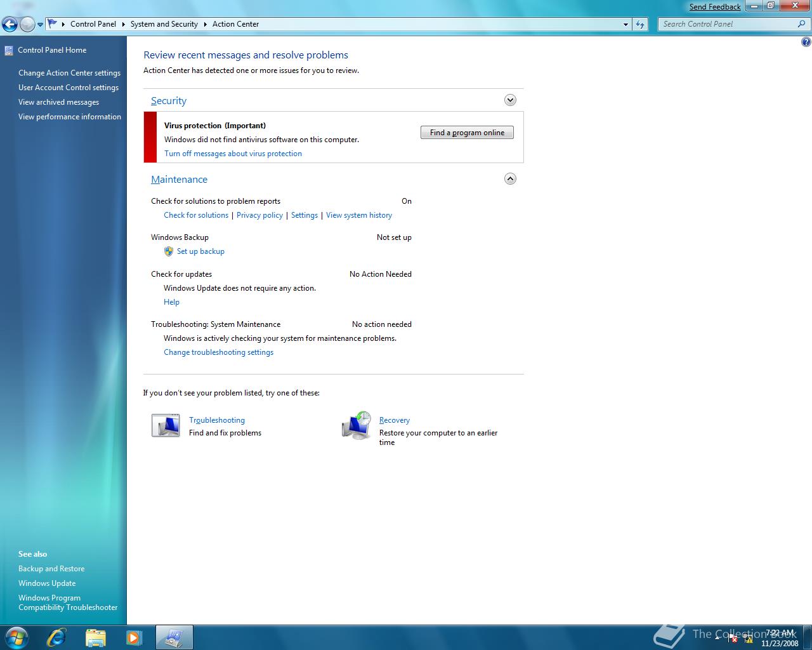This screenshot has width=812, height=650.
Task: Open the address bar history dropdown
Action: [626, 24]
